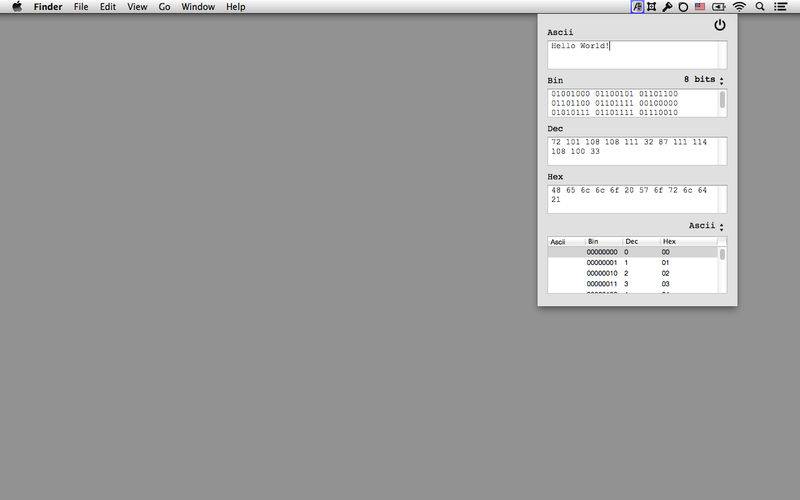Open the Window menu

coord(198,7)
